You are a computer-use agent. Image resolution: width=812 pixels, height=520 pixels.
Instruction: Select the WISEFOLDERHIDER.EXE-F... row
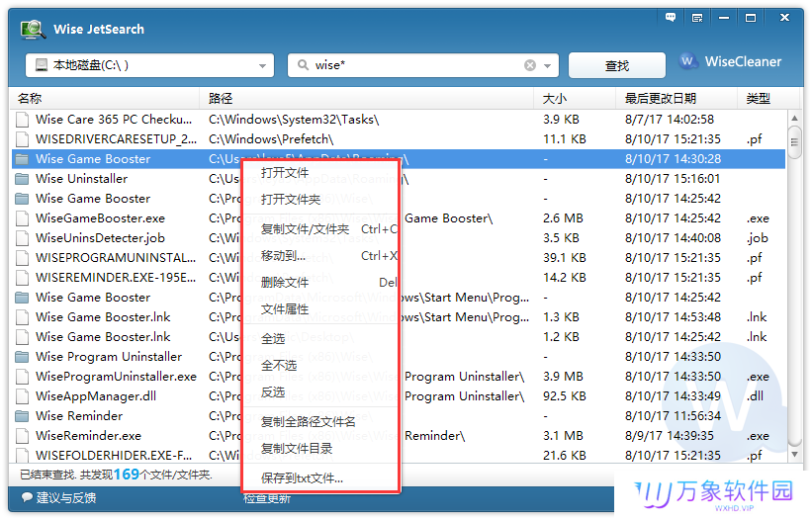tap(399, 456)
